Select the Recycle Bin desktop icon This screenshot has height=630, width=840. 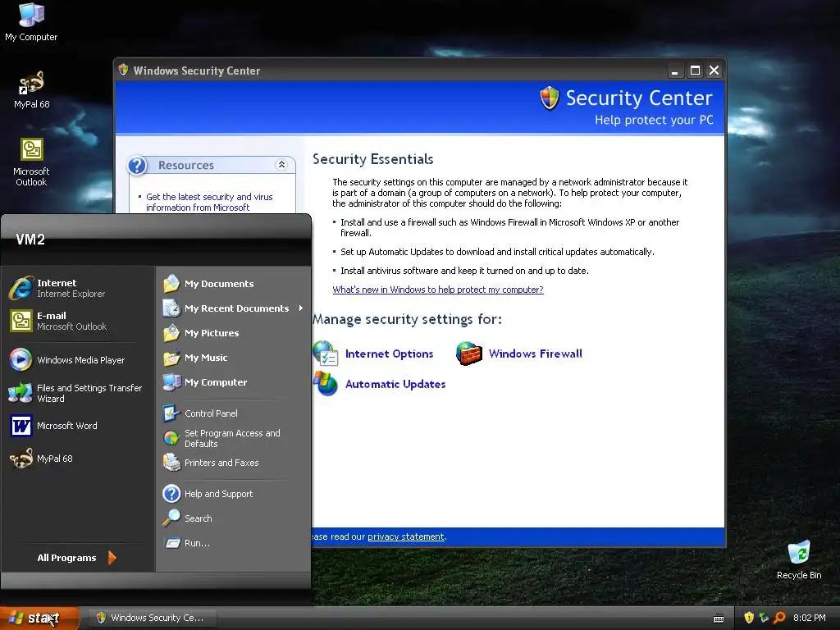click(799, 560)
